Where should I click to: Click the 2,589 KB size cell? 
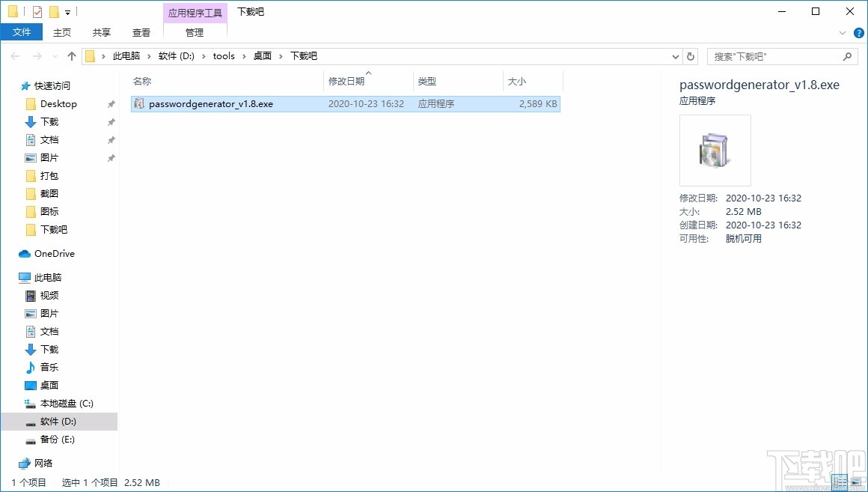point(537,103)
